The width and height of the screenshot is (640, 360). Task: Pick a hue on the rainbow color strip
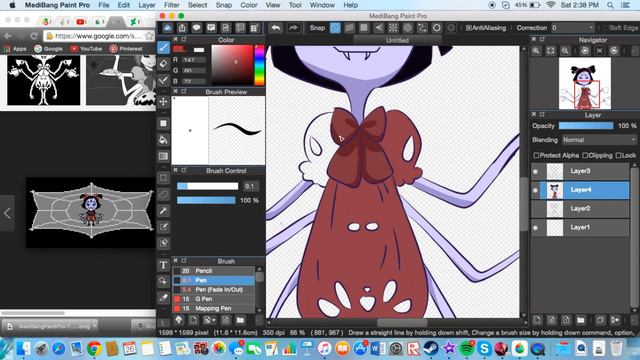[x=259, y=65]
